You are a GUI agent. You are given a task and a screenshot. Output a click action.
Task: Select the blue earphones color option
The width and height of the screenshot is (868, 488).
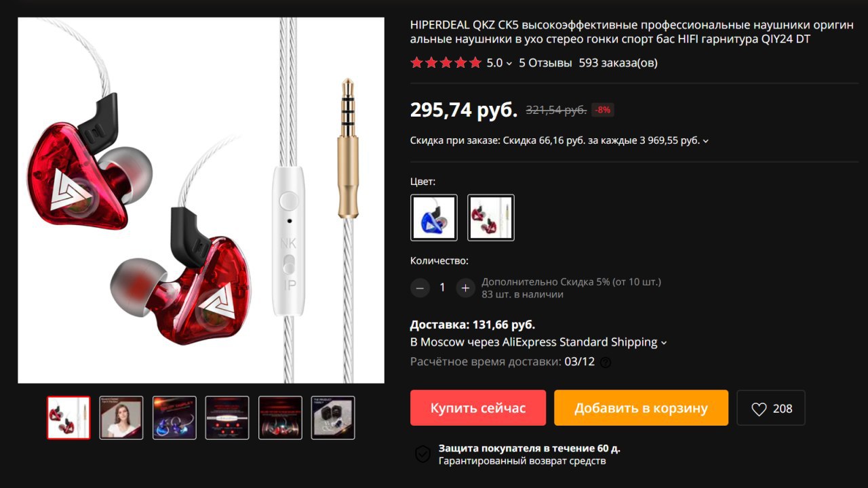(x=434, y=218)
